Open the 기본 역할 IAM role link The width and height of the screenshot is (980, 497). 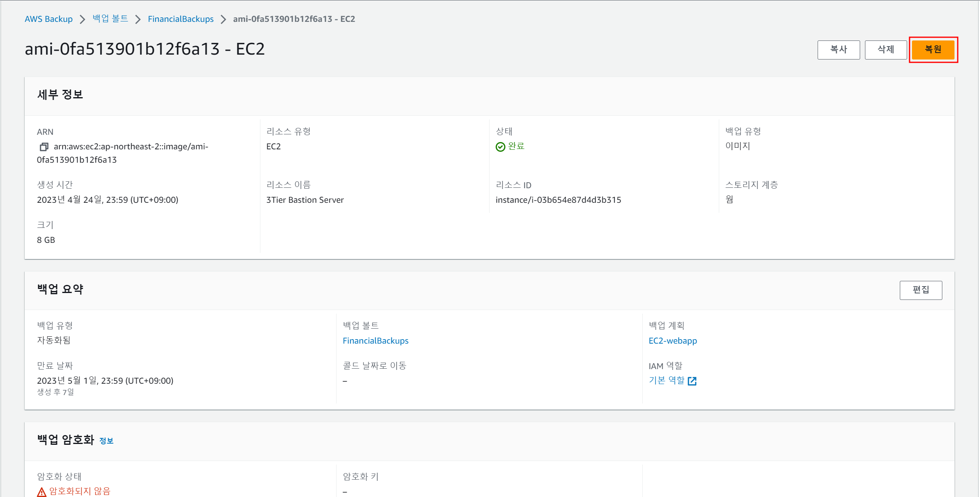tap(666, 380)
